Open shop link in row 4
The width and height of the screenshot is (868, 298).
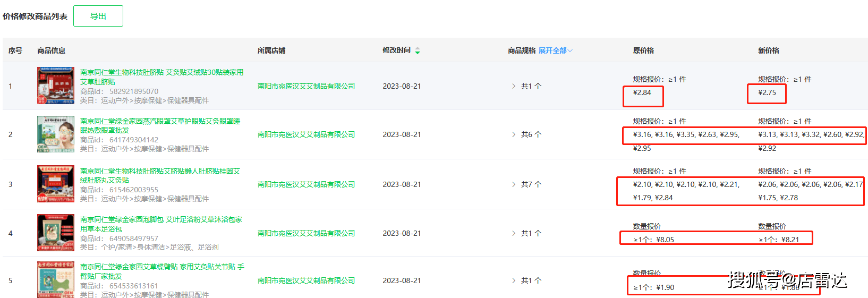coord(306,233)
